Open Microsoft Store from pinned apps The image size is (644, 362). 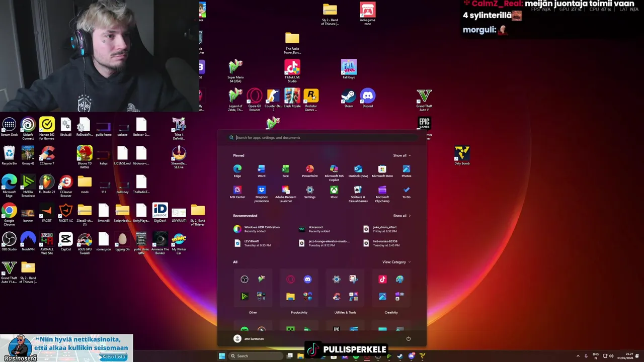click(x=382, y=171)
